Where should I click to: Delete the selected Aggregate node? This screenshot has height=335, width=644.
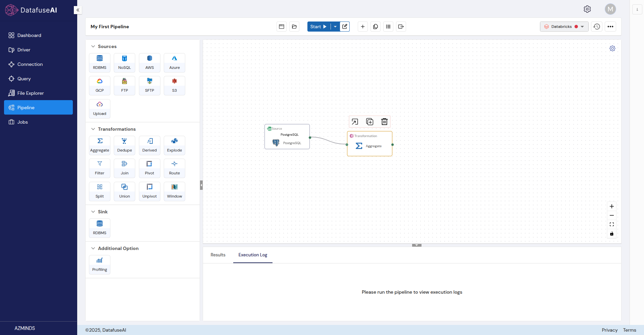(384, 122)
